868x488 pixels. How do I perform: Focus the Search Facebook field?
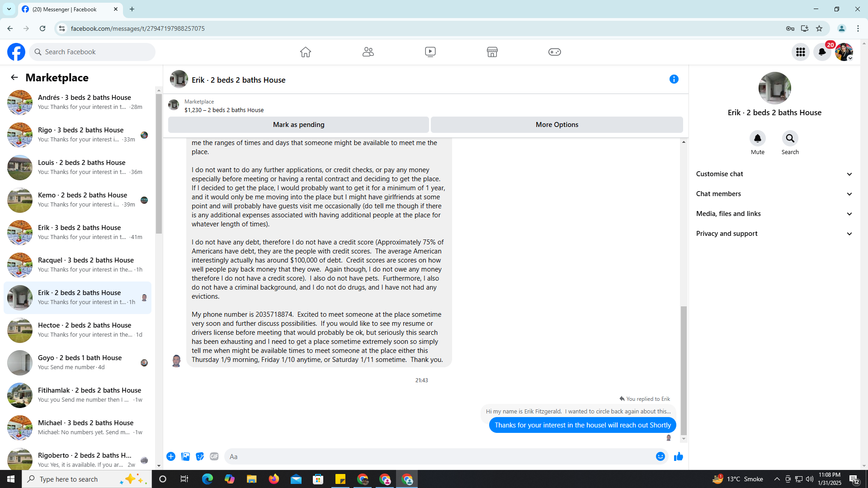[x=92, y=52]
